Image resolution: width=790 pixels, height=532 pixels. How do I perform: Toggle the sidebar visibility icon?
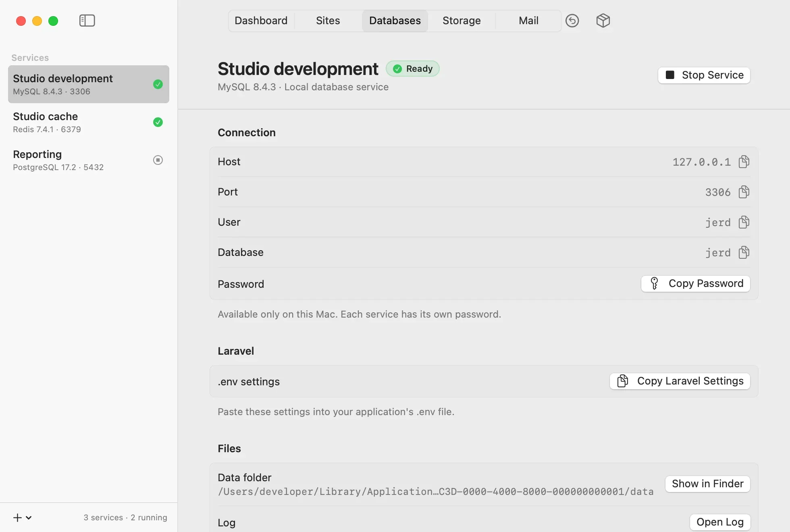[87, 21]
